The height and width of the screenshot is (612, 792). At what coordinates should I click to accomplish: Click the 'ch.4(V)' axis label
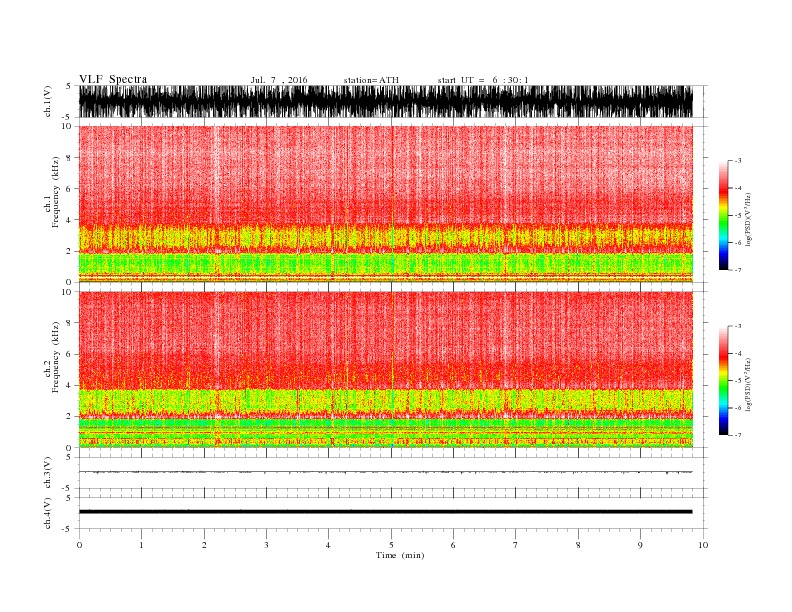point(48,513)
